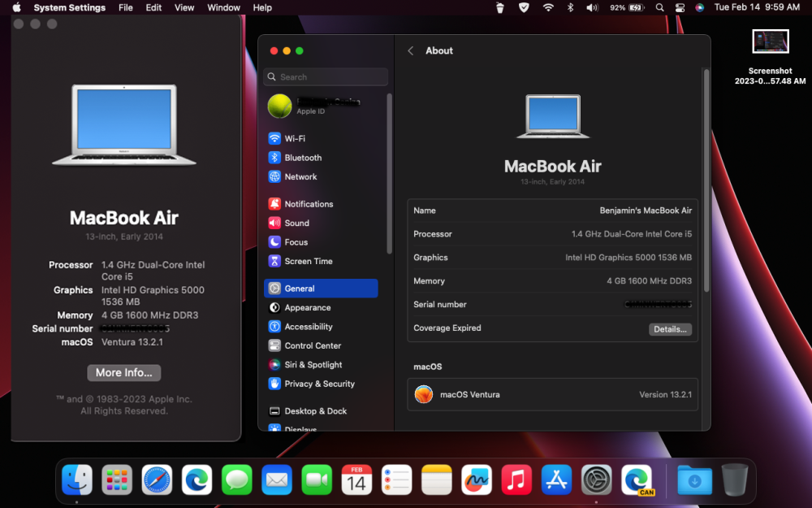Open FaceTime from the Dock

[x=317, y=480]
